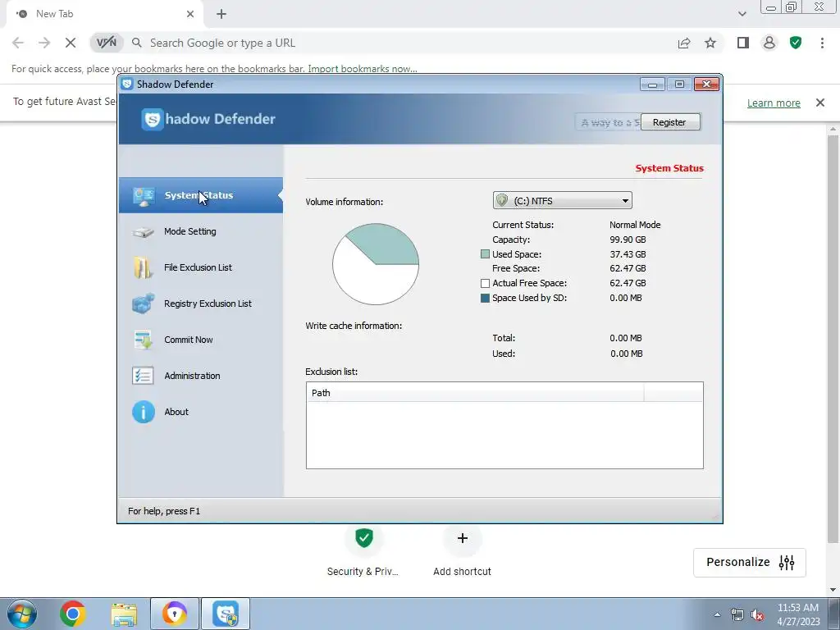Open the About section label
Screen dimensions: 840x630
[x=176, y=412]
